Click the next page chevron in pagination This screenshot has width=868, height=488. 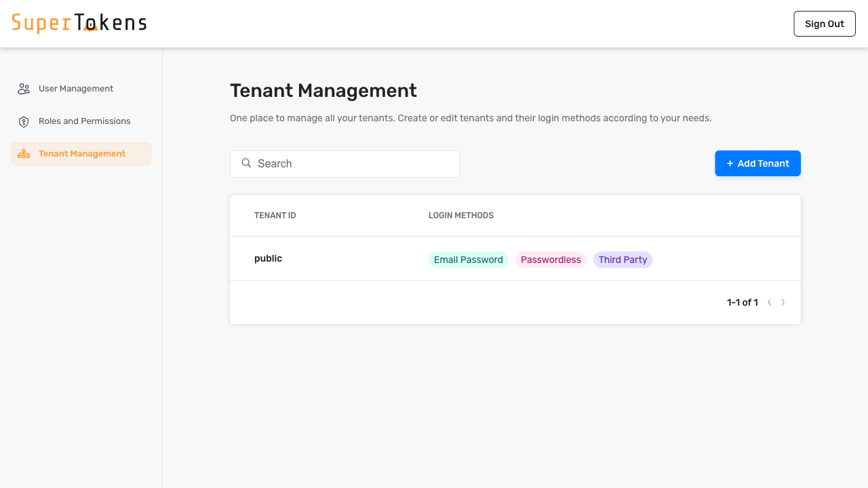pyautogui.click(x=783, y=302)
